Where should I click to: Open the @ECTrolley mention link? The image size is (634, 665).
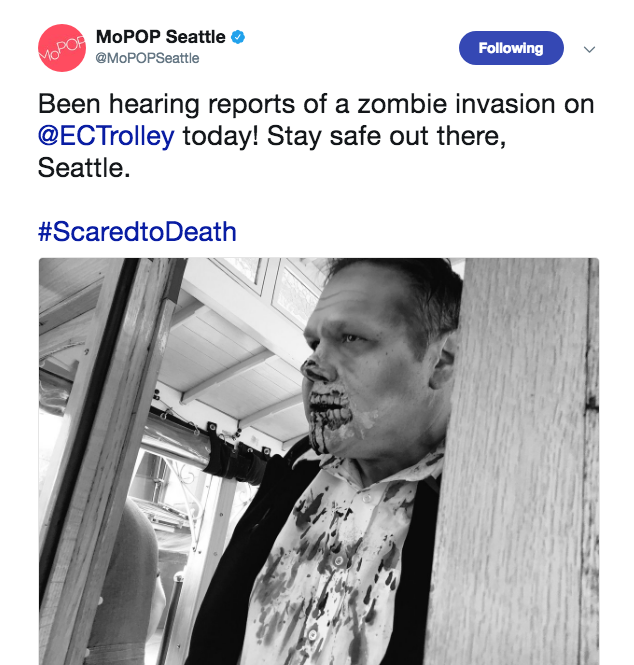[x=106, y=137]
